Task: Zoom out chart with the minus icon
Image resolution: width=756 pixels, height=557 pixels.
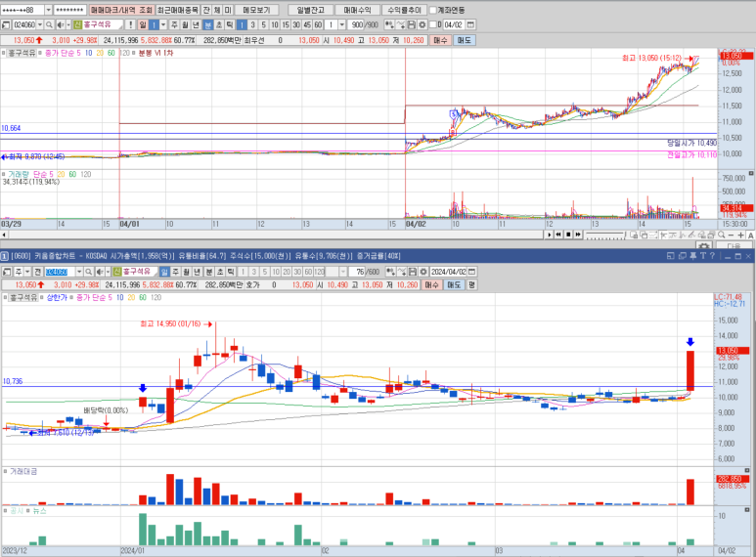Action: [731, 235]
